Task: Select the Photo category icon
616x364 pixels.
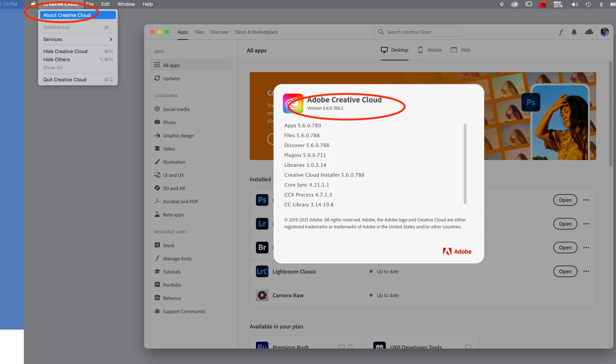Action: point(157,122)
